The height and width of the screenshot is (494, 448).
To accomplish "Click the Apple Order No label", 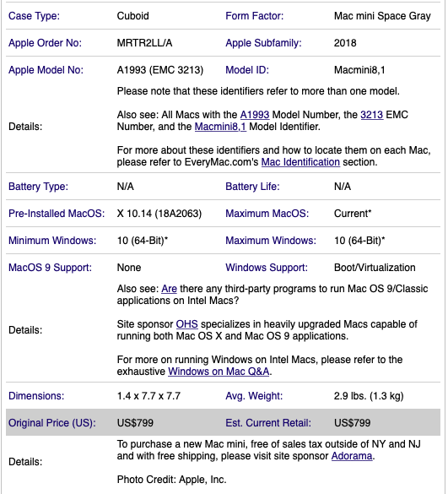I will point(45,43).
